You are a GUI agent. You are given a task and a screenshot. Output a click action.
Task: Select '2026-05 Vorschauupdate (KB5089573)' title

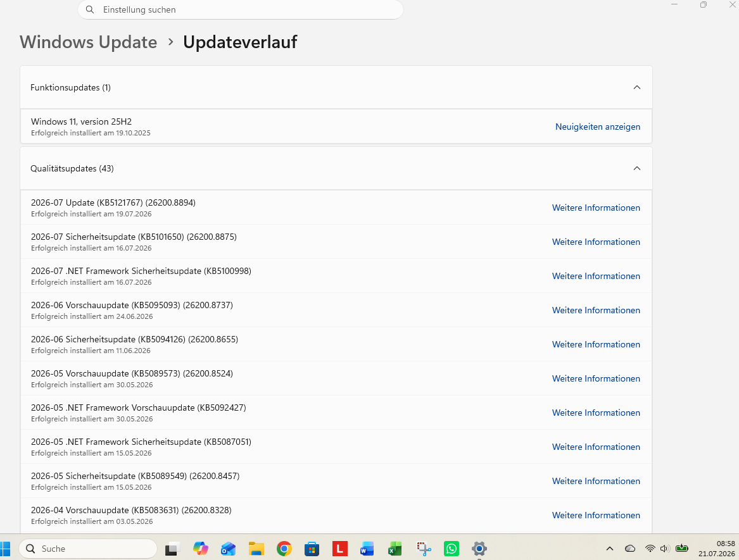click(x=132, y=373)
